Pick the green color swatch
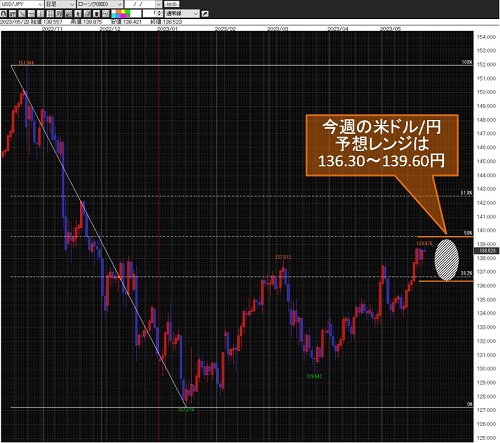Viewport: 500px width, 443px height. pyautogui.click(x=127, y=12)
